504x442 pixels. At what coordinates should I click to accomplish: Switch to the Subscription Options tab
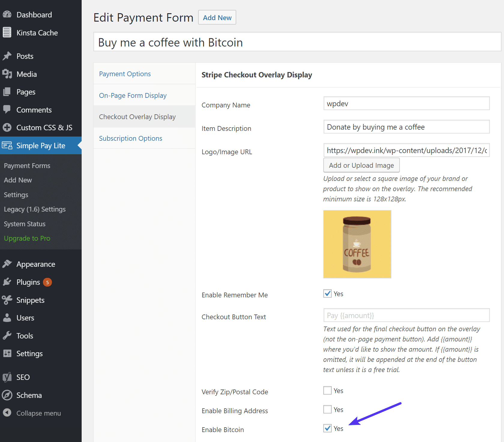[x=130, y=138]
